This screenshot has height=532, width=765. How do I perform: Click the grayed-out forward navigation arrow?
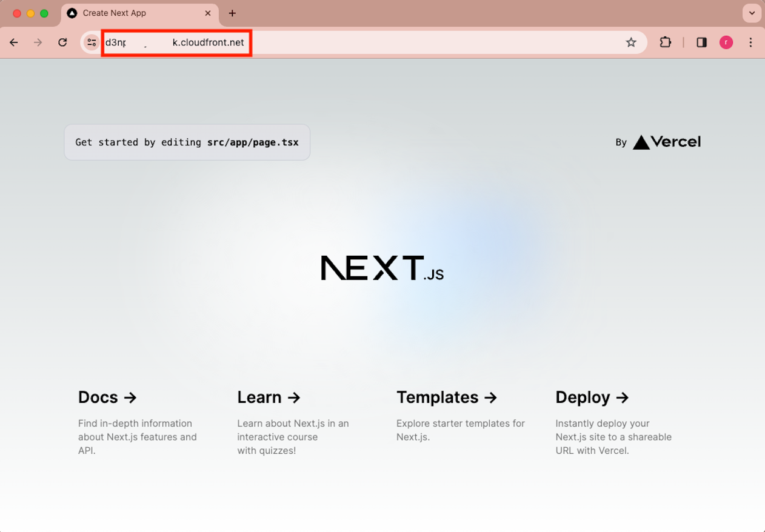click(38, 42)
